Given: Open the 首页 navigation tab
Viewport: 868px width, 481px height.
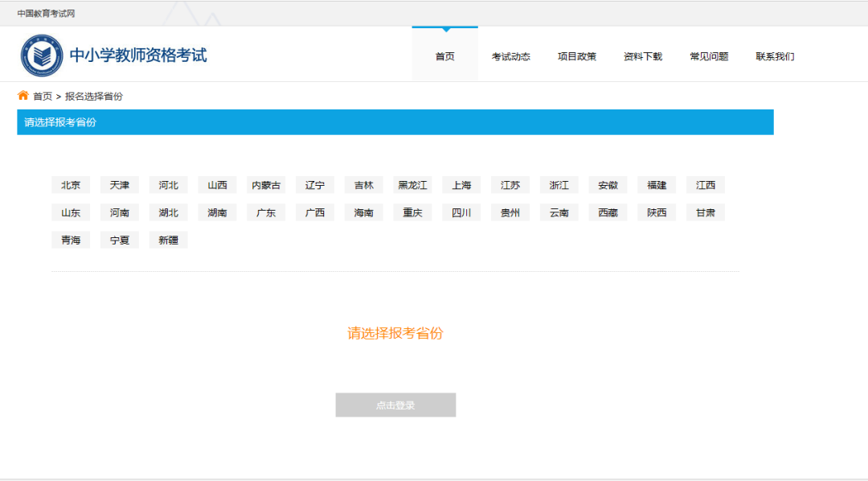Looking at the screenshot, I should point(444,56).
